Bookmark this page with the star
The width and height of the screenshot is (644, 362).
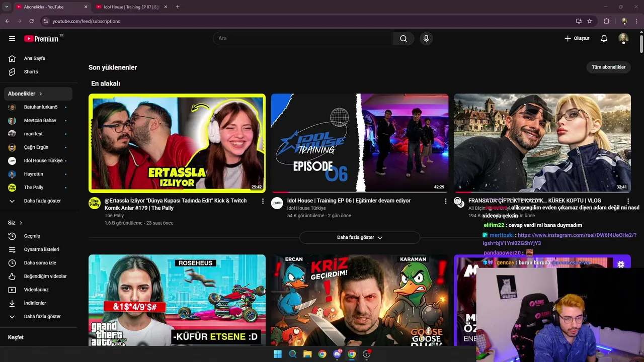click(590, 21)
